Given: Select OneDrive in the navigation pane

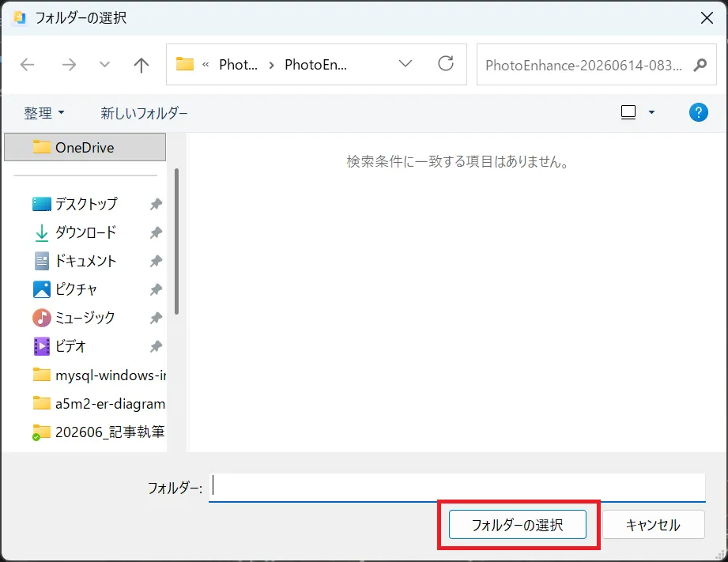Looking at the screenshot, I should click(x=85, y=147).
